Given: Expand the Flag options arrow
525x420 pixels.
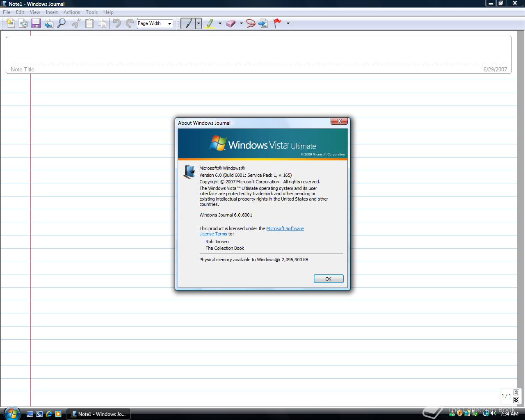Looking at the screenshot, I should (288, 23).
